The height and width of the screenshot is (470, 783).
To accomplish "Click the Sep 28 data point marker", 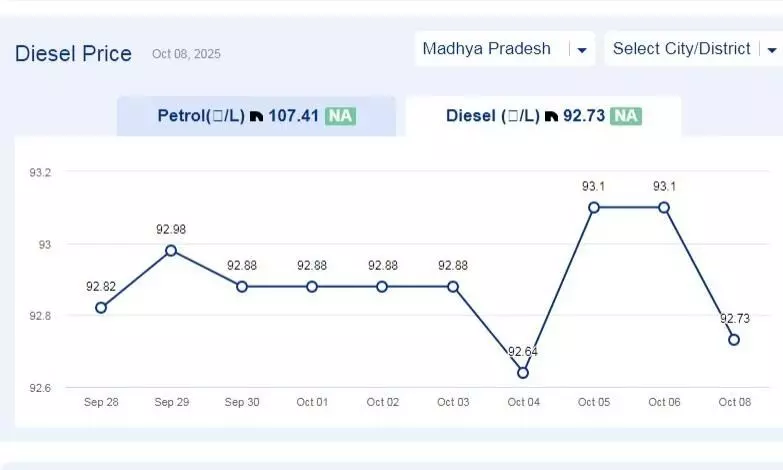I will point(101,308).
